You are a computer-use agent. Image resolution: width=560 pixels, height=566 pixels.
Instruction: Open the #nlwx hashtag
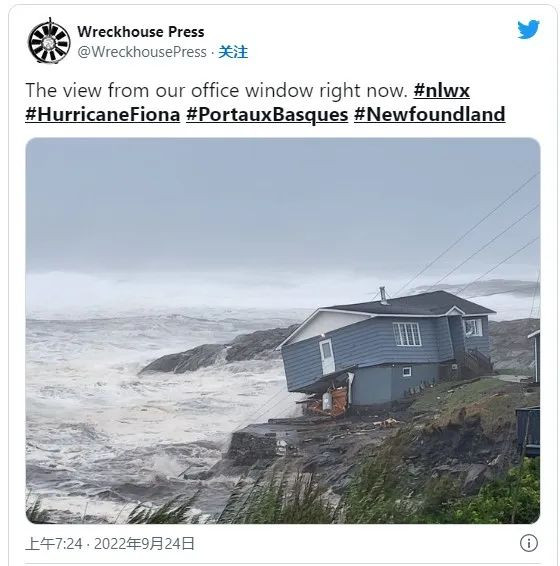442,90
